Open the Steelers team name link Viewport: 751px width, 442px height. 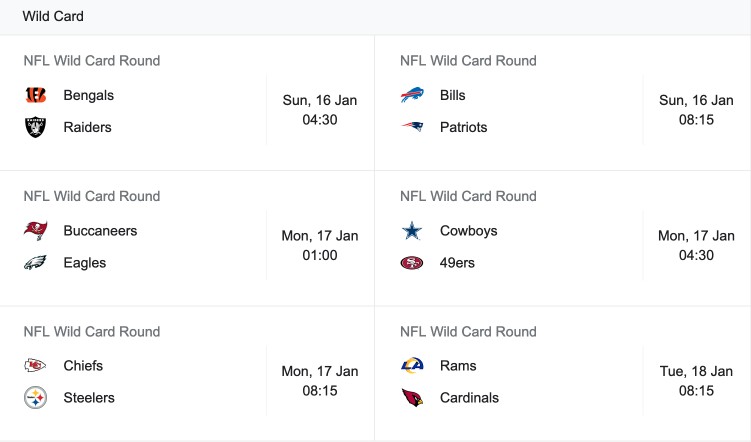pyautogui.click(x=89, y=397)
